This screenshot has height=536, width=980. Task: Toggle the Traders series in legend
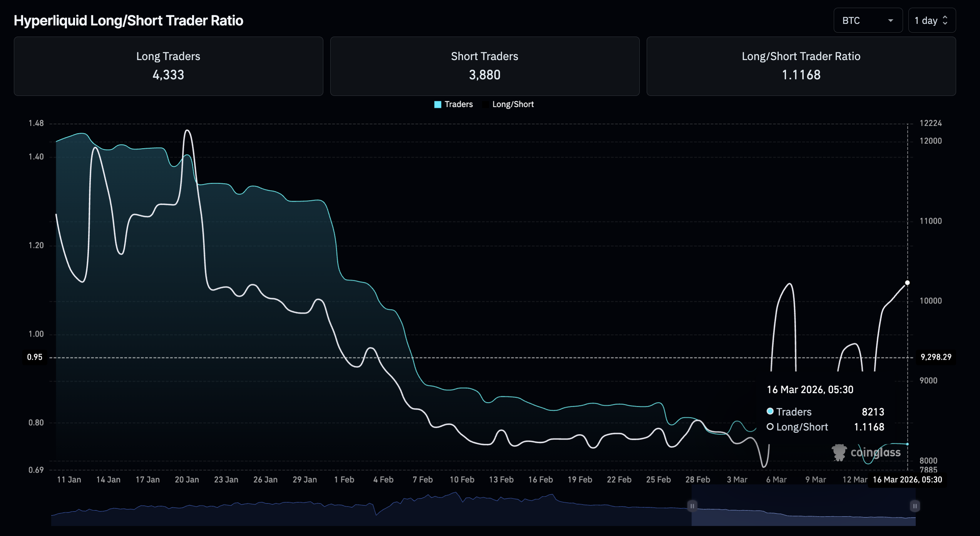pyautogui.click(x=458, y=104)
